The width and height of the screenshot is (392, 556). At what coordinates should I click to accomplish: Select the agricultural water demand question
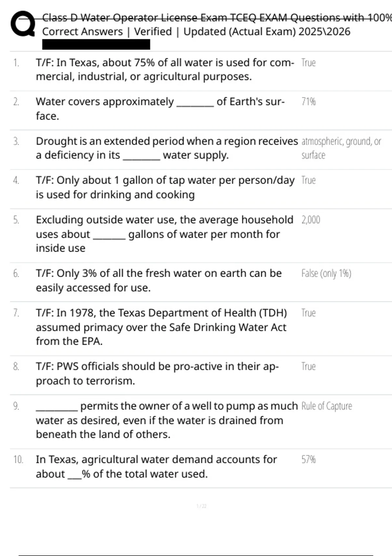[x=156, y=466]
